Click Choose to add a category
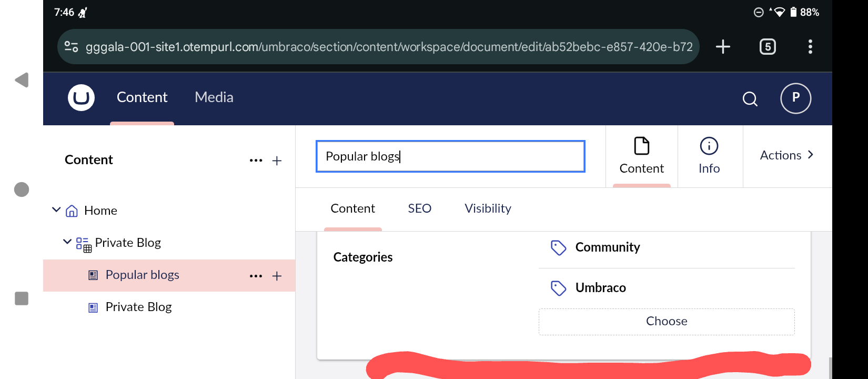This screenshot has height=379, width=868. [667, 322]
